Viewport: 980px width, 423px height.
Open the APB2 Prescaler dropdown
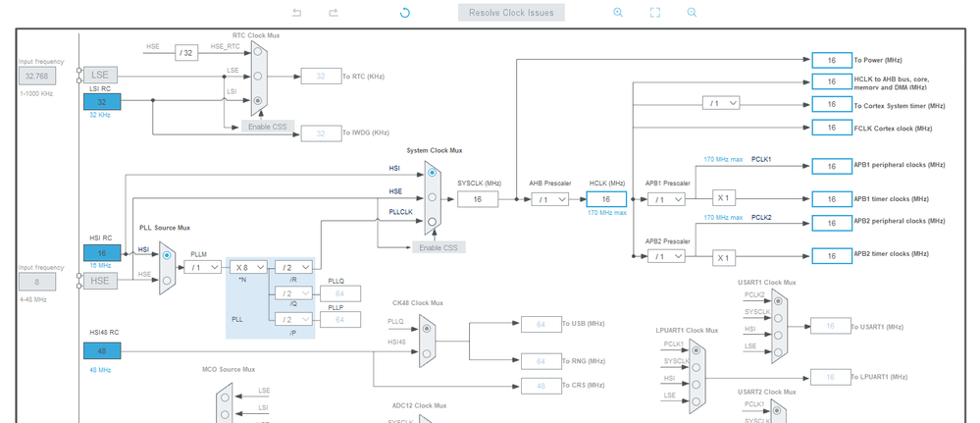pyautogui.click(x=666, y=256)
